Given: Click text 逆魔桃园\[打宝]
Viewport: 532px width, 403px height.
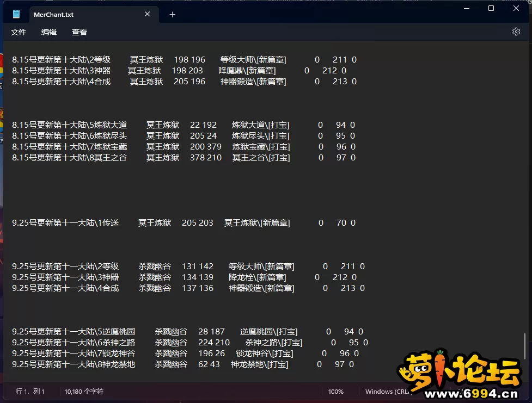Looking at the screenshot, I should coord(268,332).
